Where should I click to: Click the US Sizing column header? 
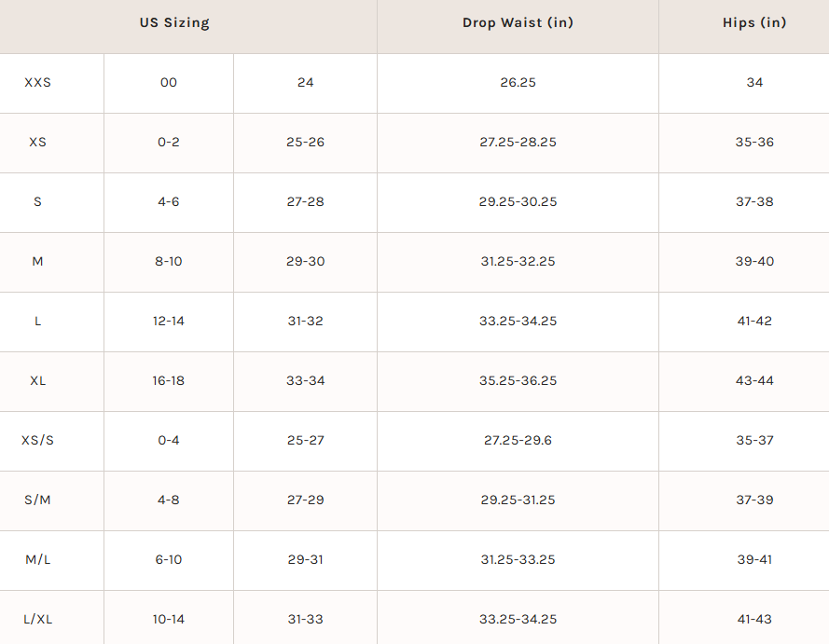point(174,22)
